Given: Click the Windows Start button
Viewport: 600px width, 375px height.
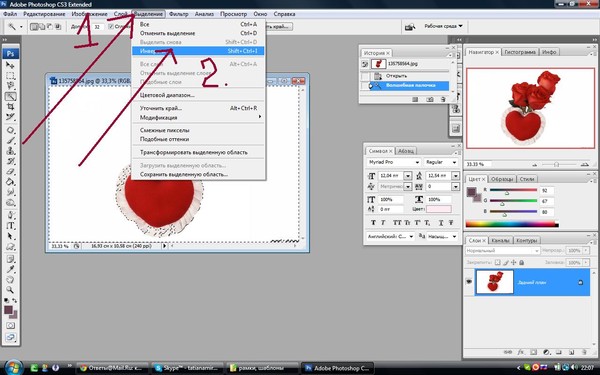Looking at the screenshot, I should pos(13,368).
